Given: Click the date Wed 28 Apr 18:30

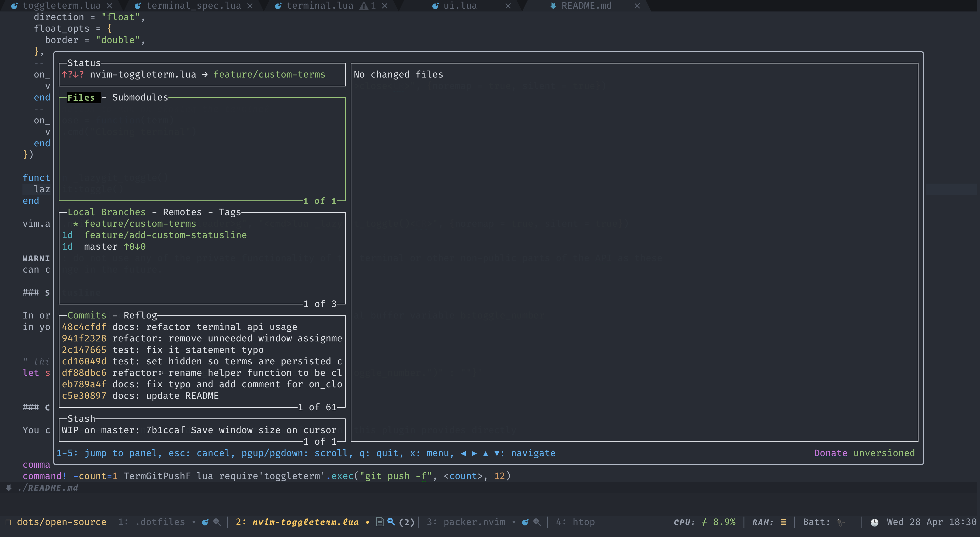Looking at the screenshot, I should [932, 522].
